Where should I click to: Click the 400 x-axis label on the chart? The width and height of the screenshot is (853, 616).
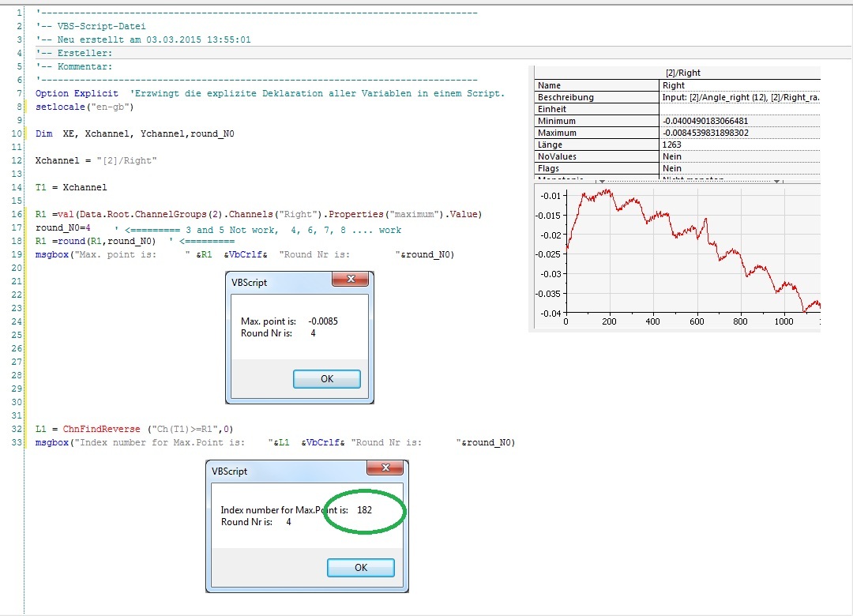point(653,321)
